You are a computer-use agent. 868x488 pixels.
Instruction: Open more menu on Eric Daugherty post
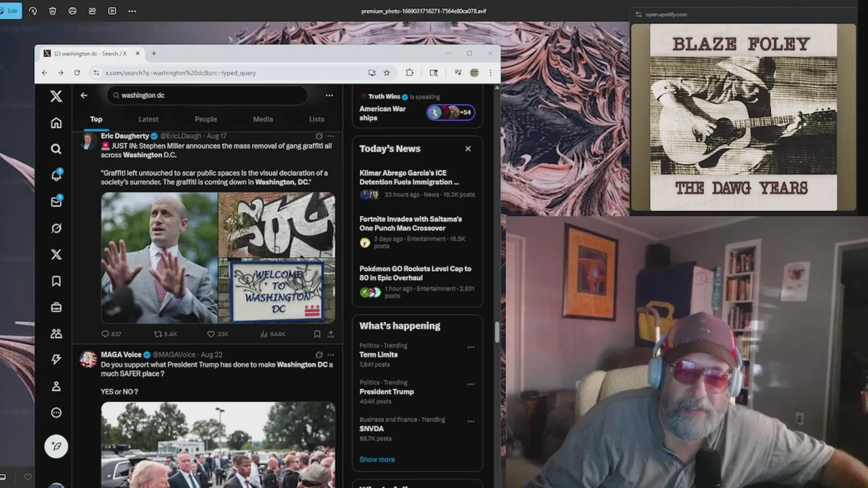pos(331,136)
